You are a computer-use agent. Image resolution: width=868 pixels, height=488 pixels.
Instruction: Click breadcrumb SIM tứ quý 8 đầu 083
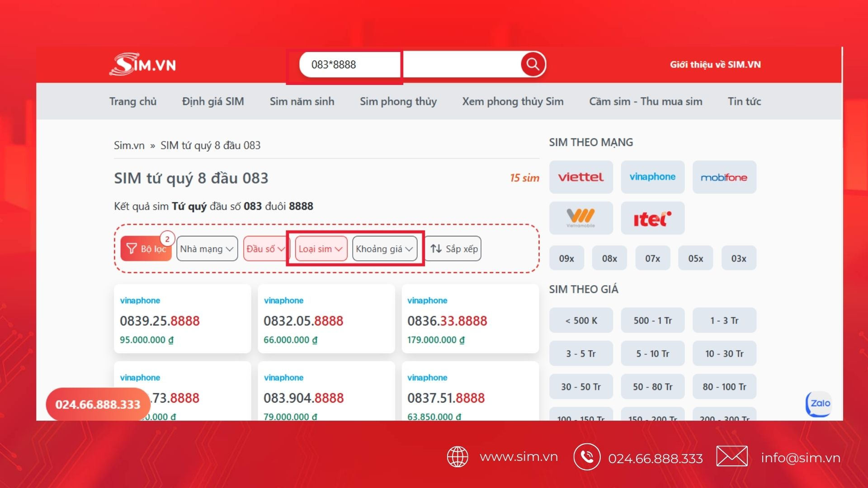(210, 145)
